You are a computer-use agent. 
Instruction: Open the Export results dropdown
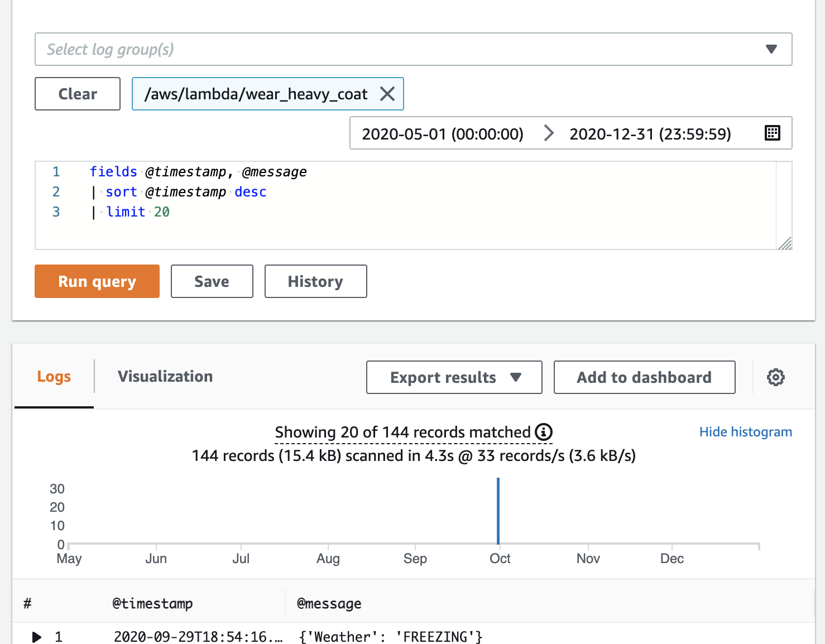pos(454,377)
